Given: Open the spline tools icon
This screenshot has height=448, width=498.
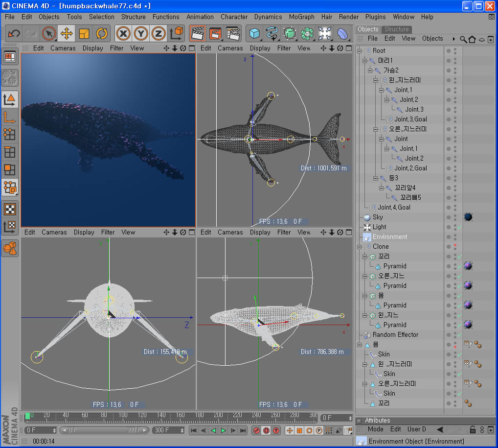Looking at the screenshot, I should pos(272,33).
